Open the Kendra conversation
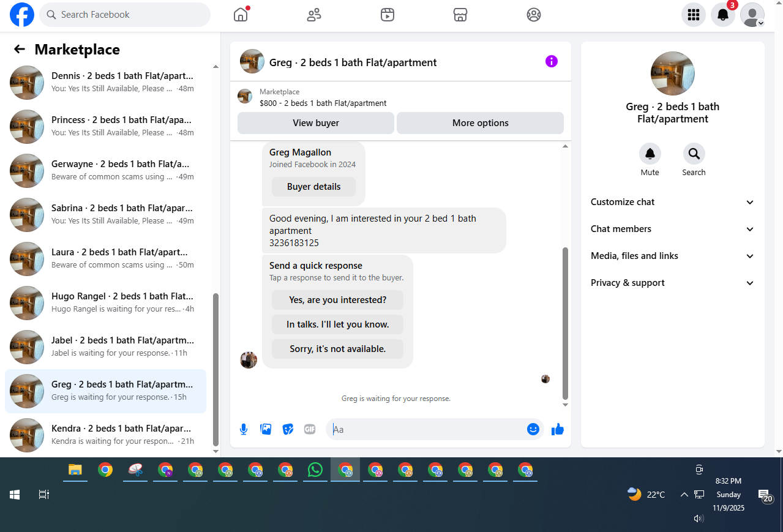Viewport: 783px width, 532px height. coord(105,435)
